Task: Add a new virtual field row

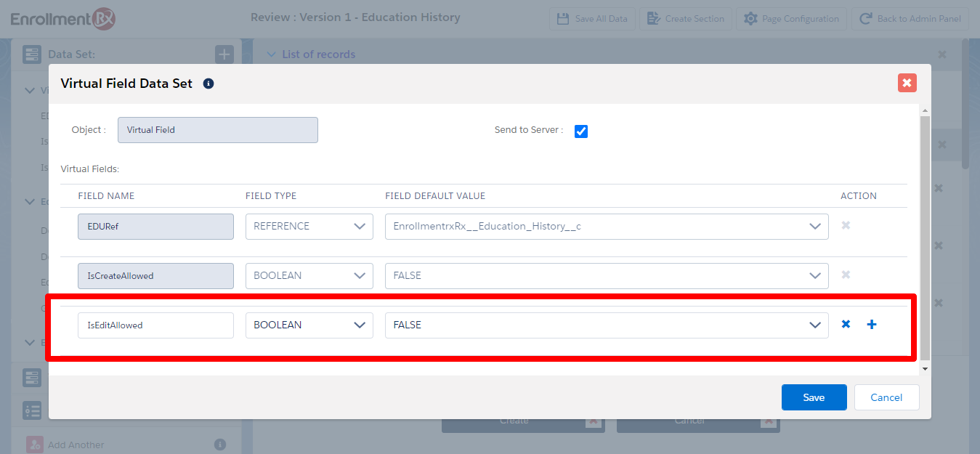Action: point(872,325)
